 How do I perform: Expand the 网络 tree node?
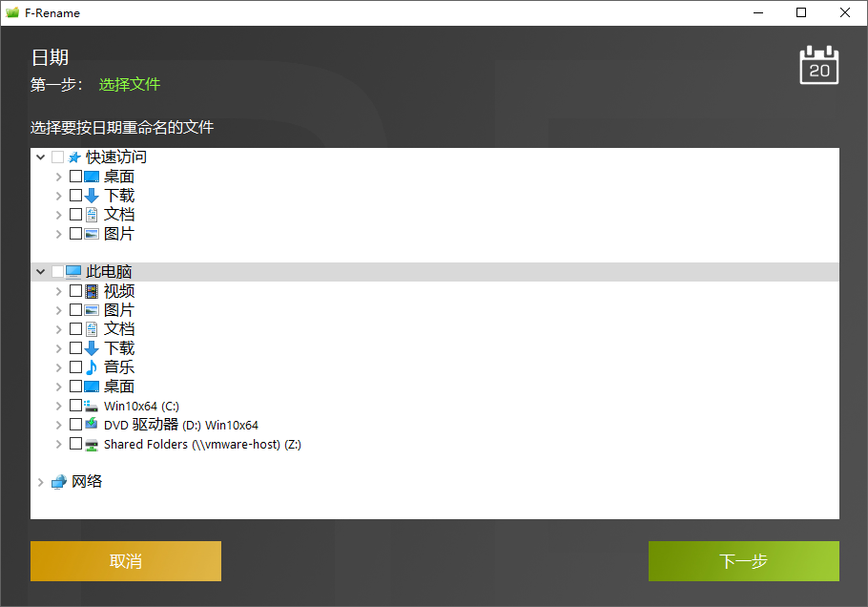(x=40, y=481)
